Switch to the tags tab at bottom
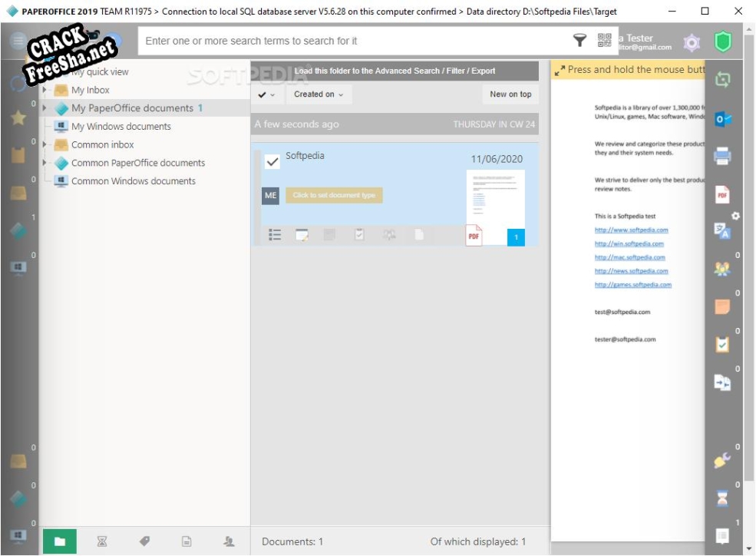The width and height of the screenshot is (756, 556). 144,541
